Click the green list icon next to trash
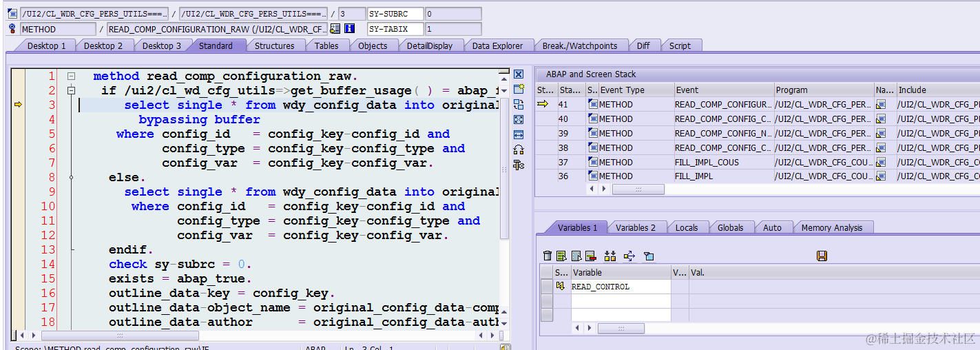980x350 pixels. 561,256
